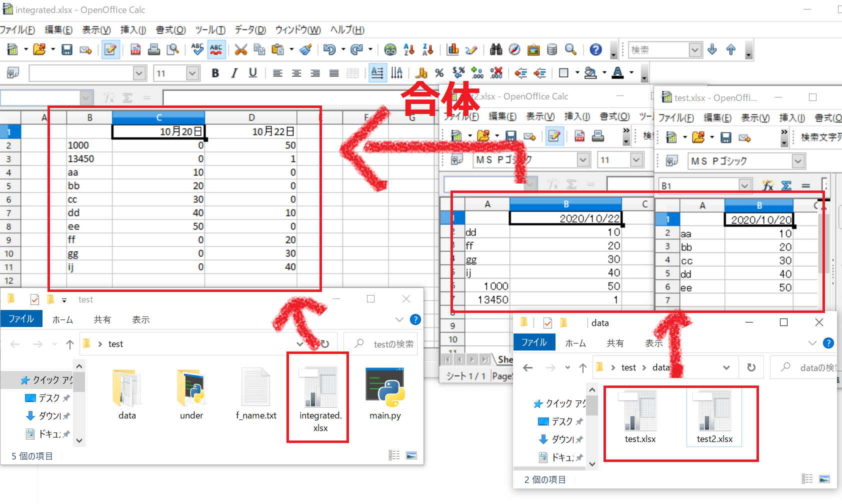
Task: Toggle AutoSpellcheck red underline ABC button
Action: click(216, 49)
